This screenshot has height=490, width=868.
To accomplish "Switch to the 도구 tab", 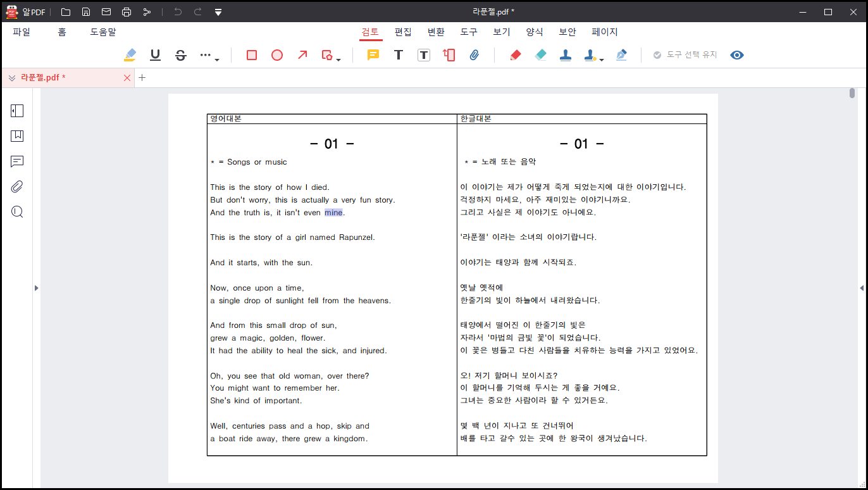I will pyautogui.click(x=469, y=32).
